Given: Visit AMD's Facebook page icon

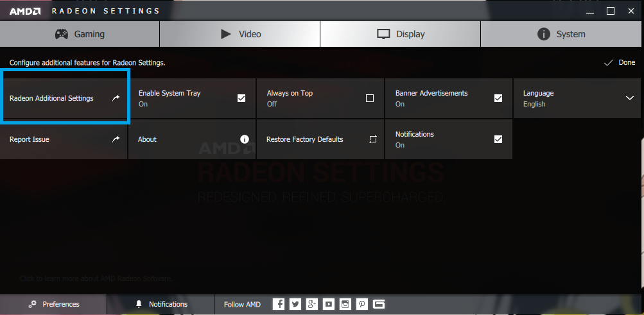Looking at the screenshot, I should pyautogui.click(x=279, y=304).
